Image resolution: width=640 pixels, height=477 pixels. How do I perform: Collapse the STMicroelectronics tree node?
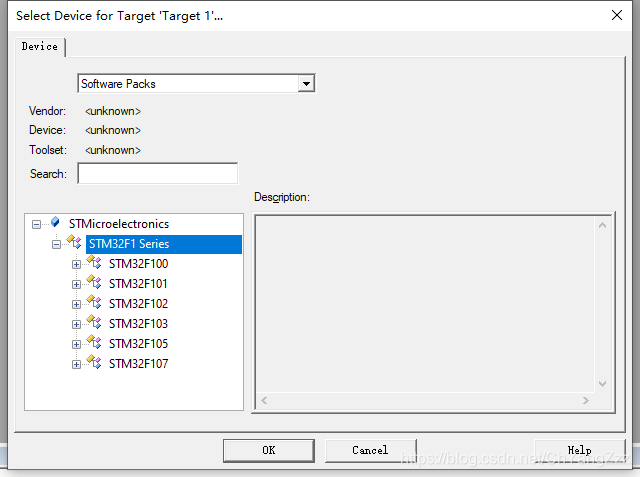click(36, 224)
